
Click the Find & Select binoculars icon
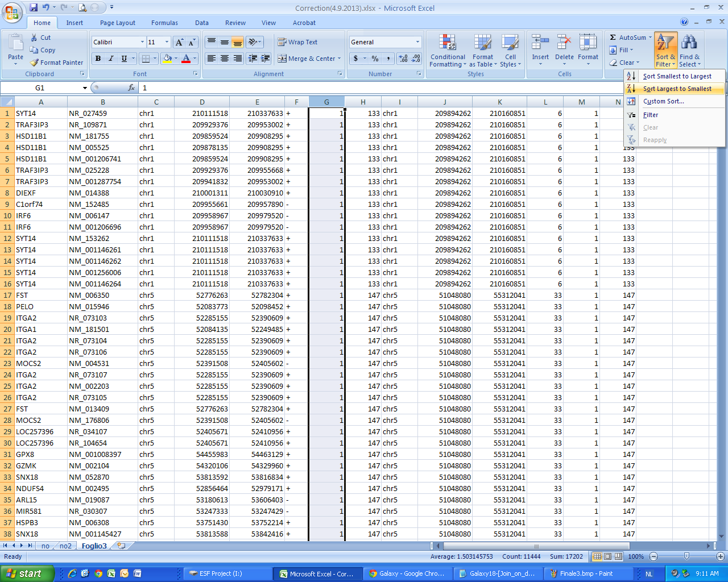pos(689,43)
